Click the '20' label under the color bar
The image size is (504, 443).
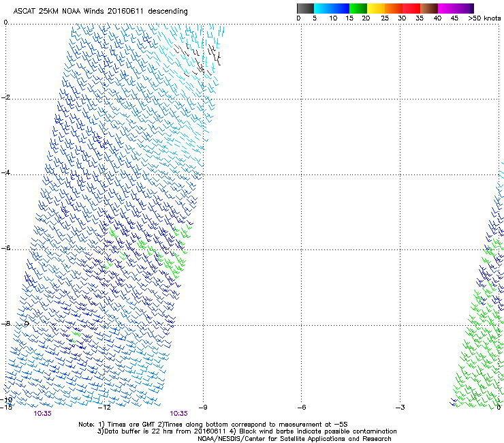pyautogui.click(x=366, y=18)
